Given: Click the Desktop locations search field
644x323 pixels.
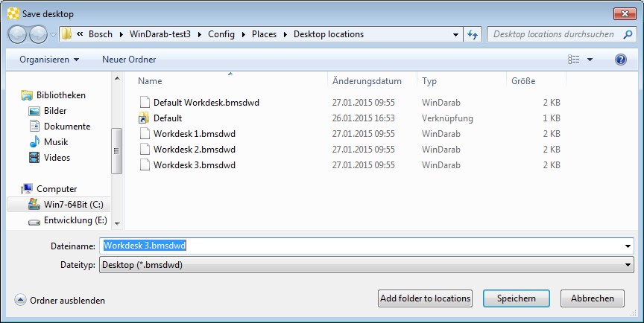Looking at the screenshot, I should [555, 34].
